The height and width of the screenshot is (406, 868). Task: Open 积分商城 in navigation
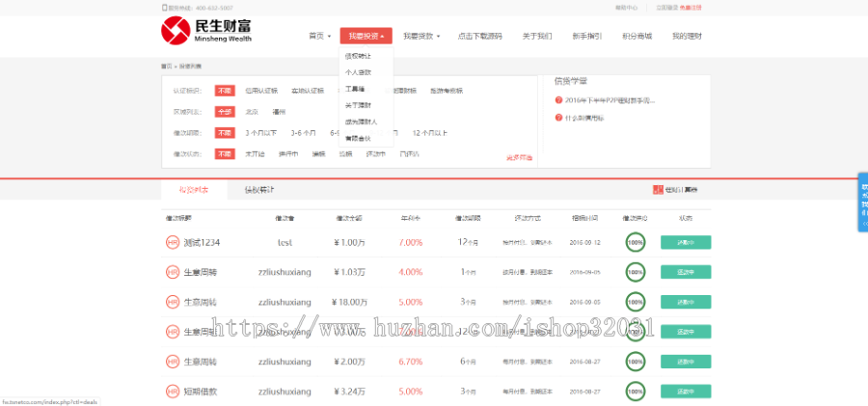coord(637,36)
